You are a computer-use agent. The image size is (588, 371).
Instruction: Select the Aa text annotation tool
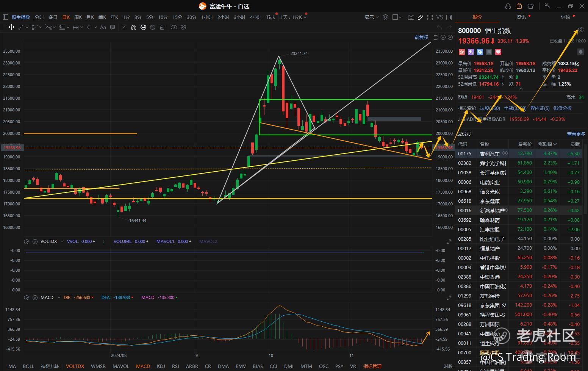[103, 27]
